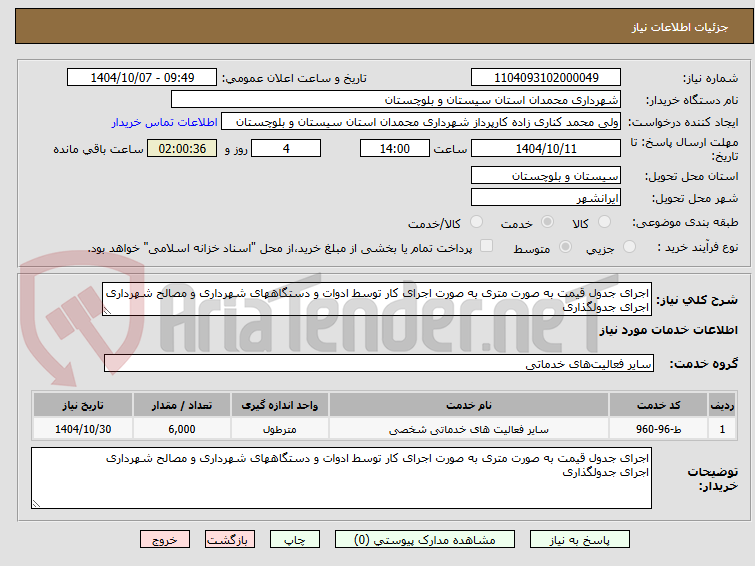Viewport: 755px width, 566px height.
Task: Select the خدمت radio button
Action: [x=547, y=222]
